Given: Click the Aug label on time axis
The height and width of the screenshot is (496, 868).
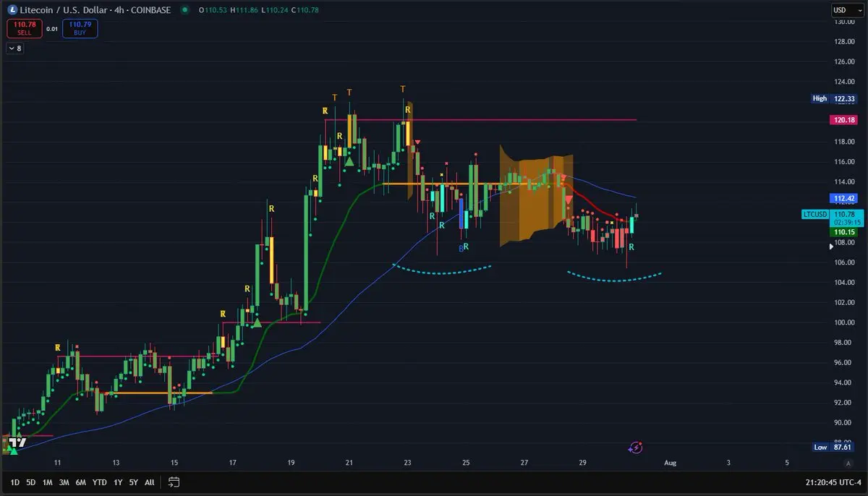Looking at the screenshot, I should (671, 462).
